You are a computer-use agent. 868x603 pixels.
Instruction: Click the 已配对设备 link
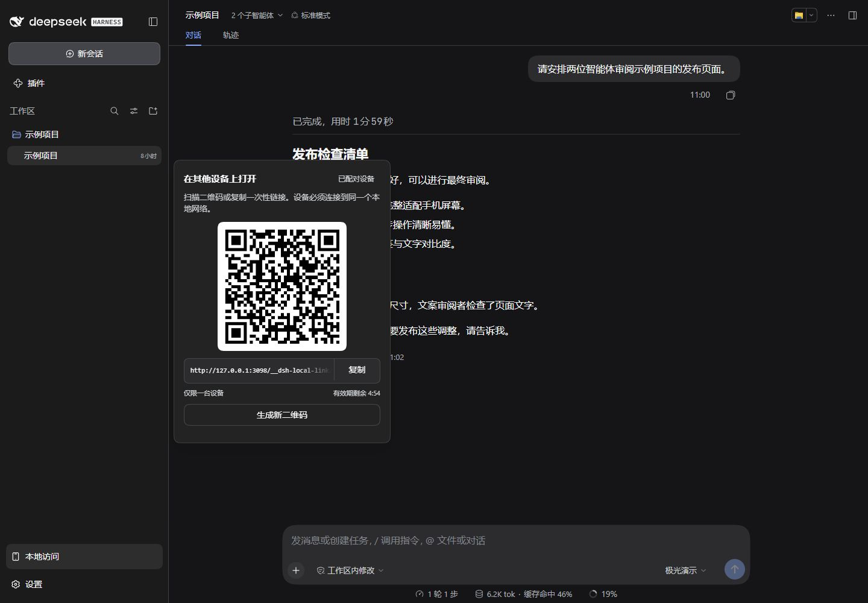click(356, 179)
